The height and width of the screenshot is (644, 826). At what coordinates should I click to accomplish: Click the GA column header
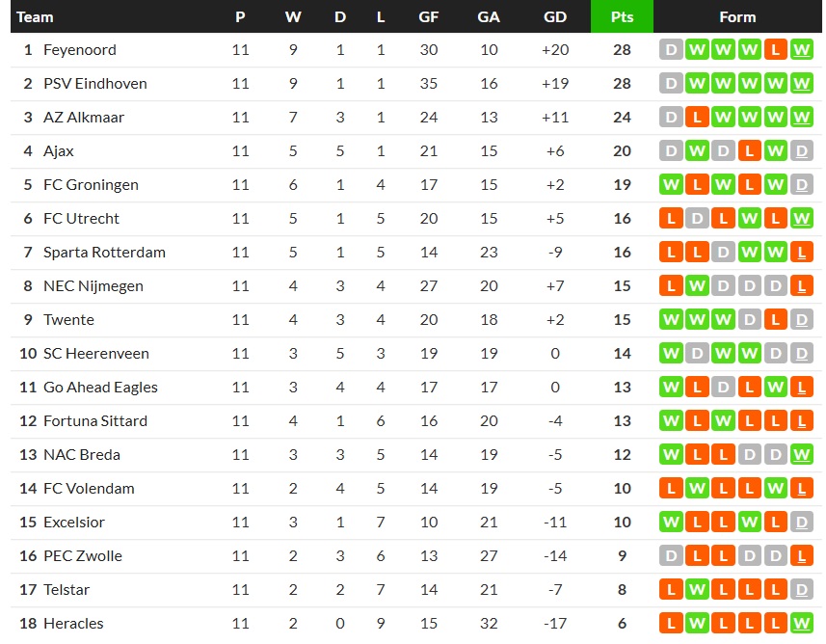489,17
